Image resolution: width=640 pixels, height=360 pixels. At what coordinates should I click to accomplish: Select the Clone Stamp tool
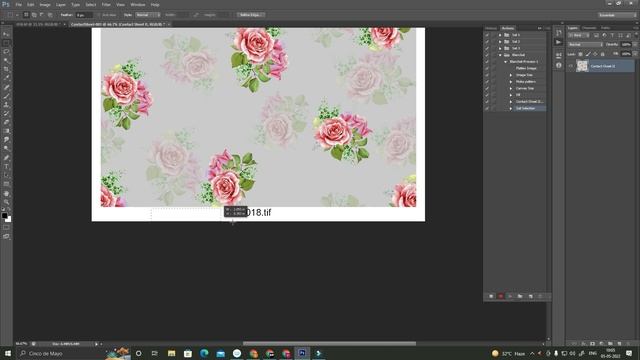tap(6, 105)
